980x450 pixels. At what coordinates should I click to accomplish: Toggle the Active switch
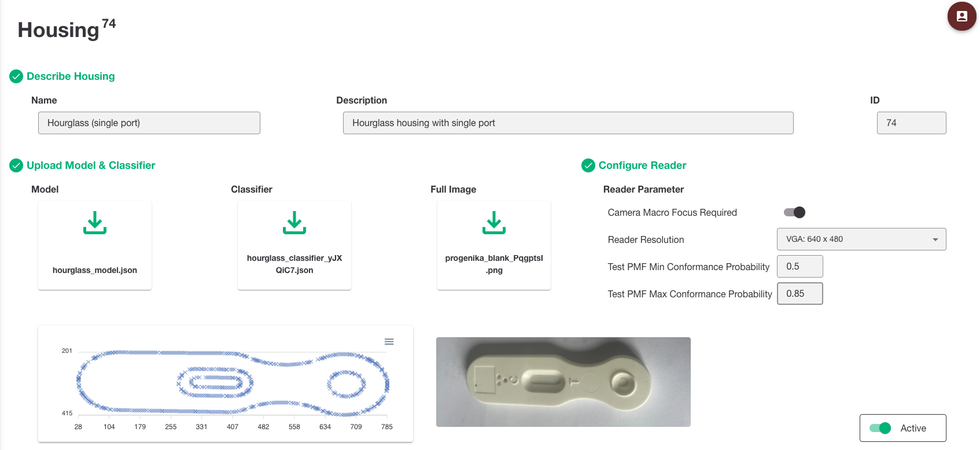coord(880,428)
